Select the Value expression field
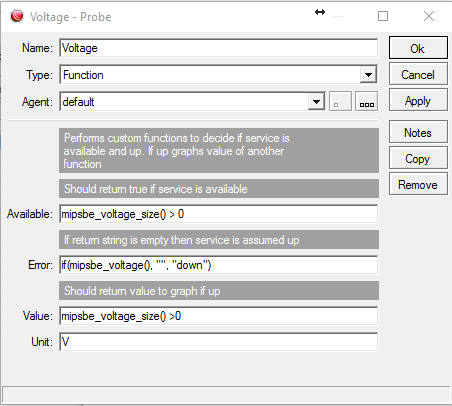This screenshot has width=452, height=406. point(219,316)
